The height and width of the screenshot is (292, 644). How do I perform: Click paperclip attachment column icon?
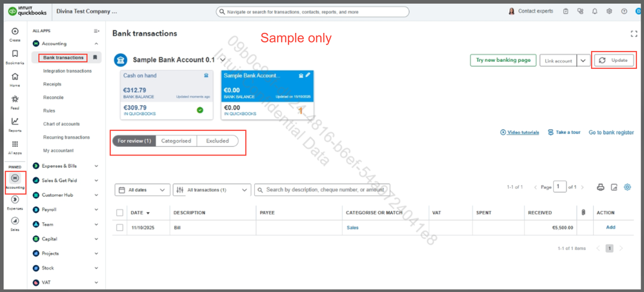[583, 213]
